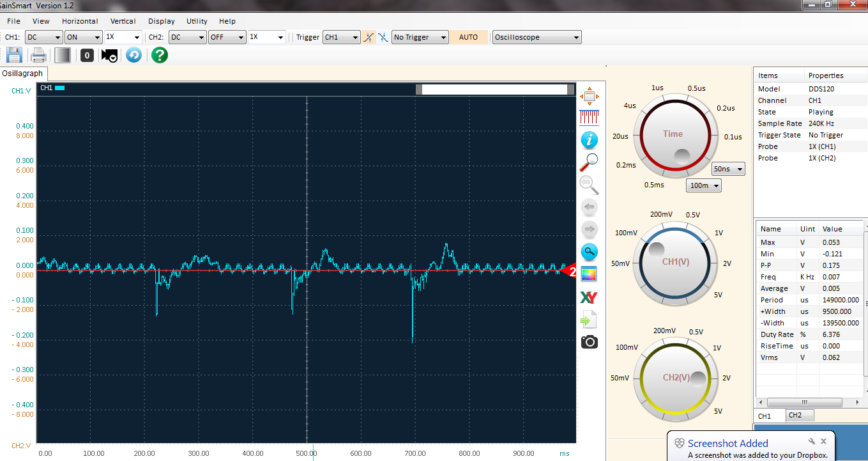
Task: Click the gray gradient square toolbar icon
Action: (63, 55)
